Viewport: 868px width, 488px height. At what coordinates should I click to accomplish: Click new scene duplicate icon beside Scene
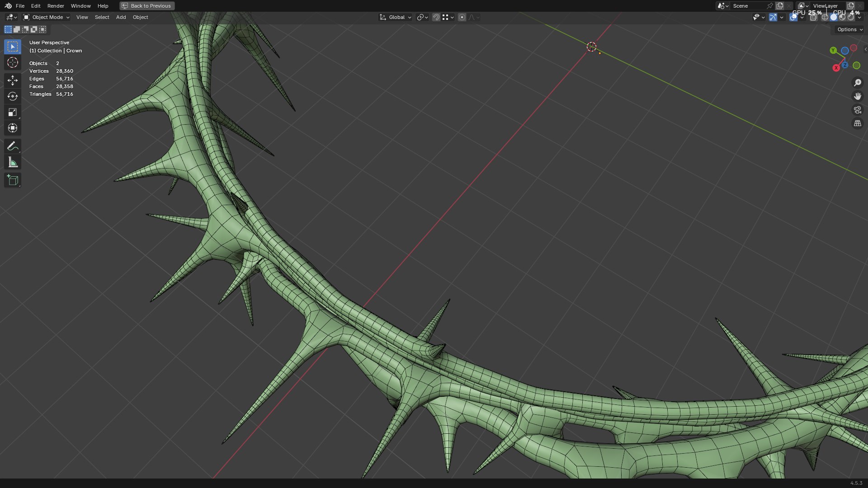tap(779, 6)
